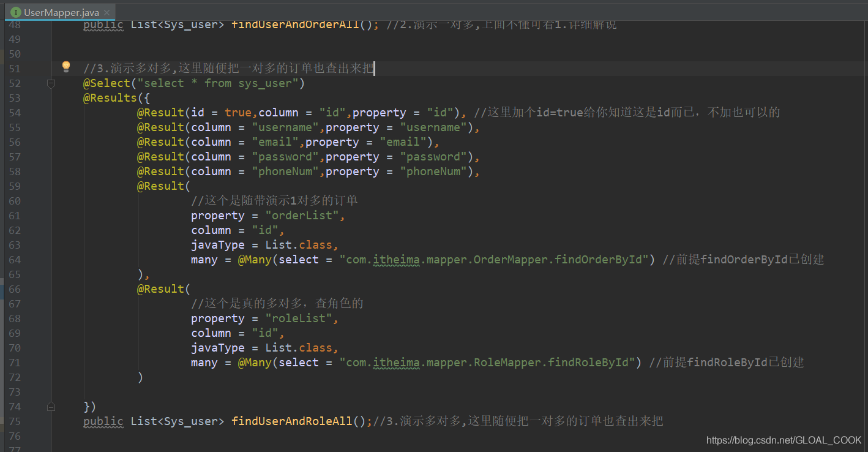
Task: Click the comment 这个是随带演示1对多的订单
Action: (274, 201)
